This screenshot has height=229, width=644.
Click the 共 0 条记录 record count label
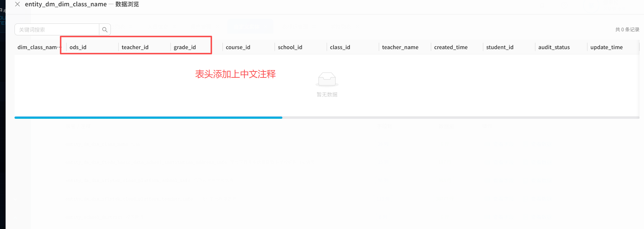coord(627,30)
